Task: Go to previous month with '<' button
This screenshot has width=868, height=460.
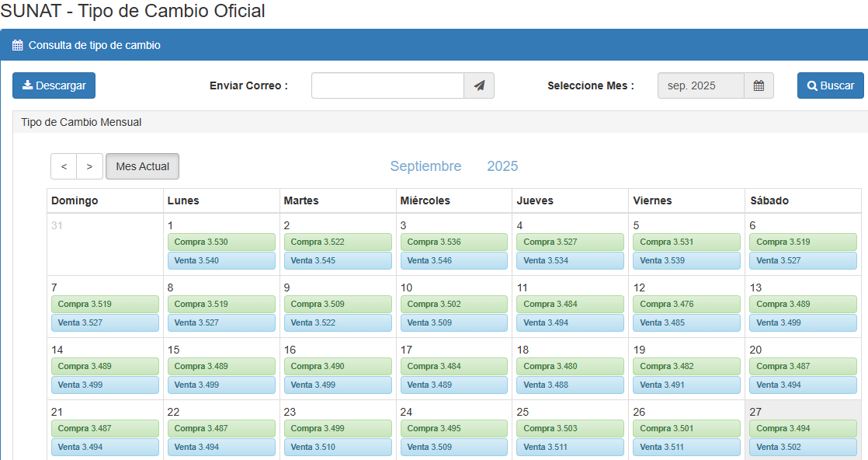Action: (64, 166)
